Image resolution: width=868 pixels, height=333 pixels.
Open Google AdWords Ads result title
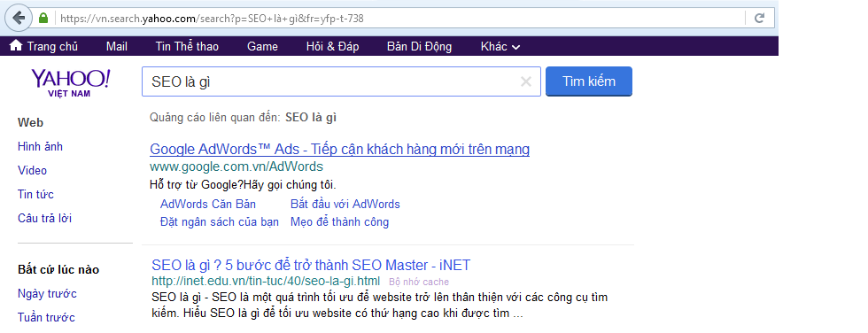[339, 150]
